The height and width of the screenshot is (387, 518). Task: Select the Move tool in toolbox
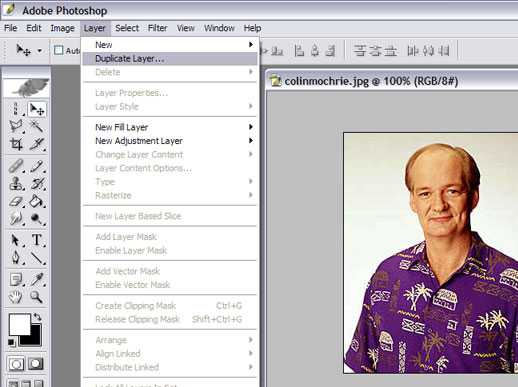click(36, 109)
